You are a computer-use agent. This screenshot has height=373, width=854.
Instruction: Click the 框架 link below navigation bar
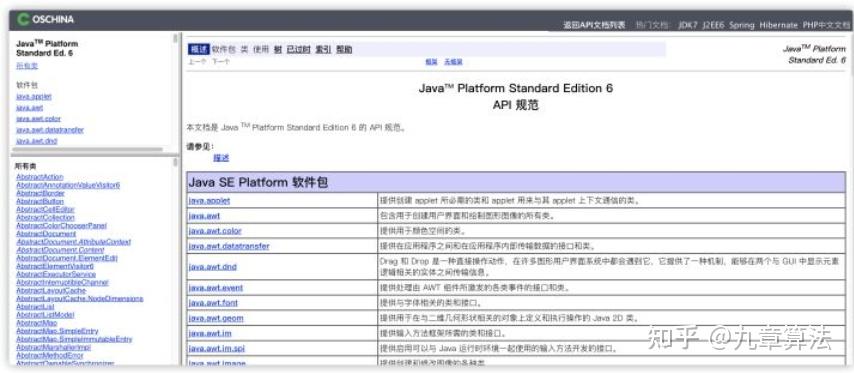pyautogui.click(x=431, y=62)
